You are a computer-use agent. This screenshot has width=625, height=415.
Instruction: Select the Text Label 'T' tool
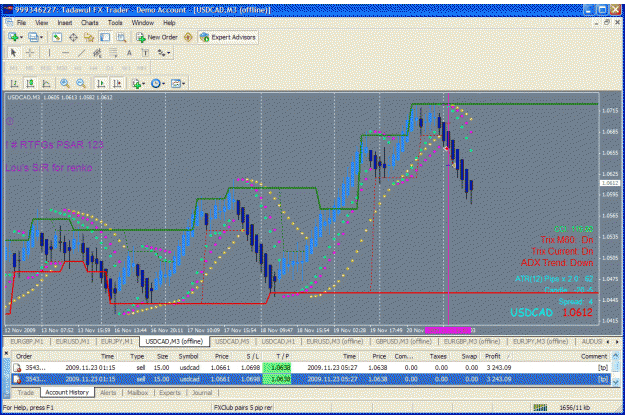(x=145, y=53)
